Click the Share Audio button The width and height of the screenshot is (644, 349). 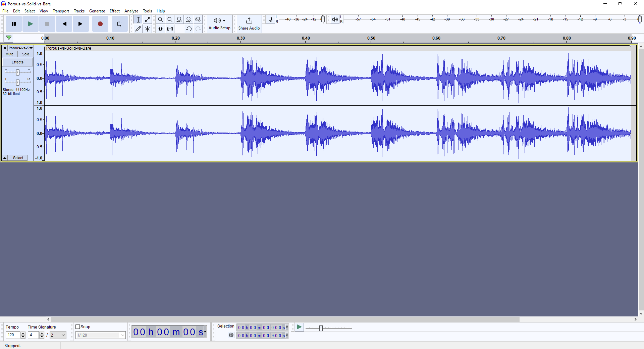point(249,24)
